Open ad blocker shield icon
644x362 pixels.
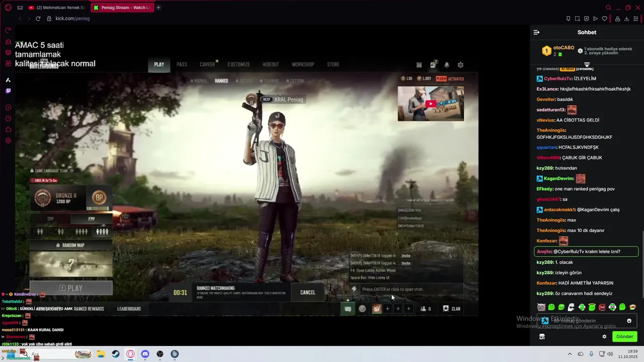coord(586,19)
